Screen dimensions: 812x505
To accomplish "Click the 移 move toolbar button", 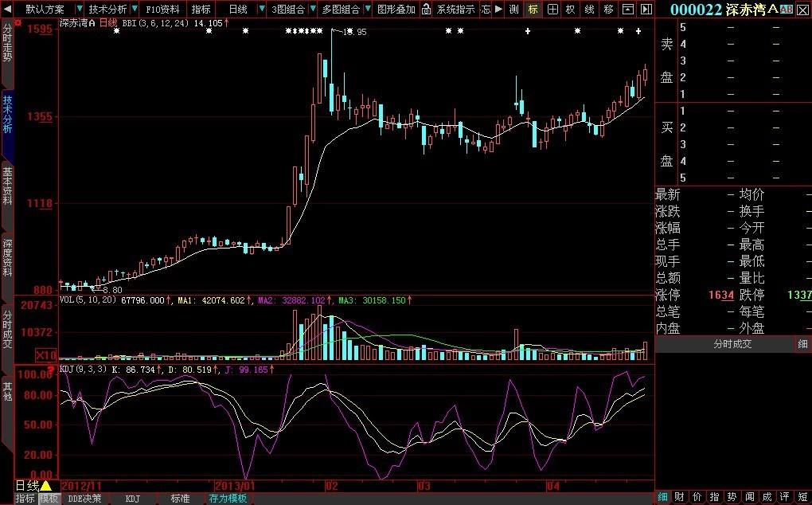I will (609, 10).
